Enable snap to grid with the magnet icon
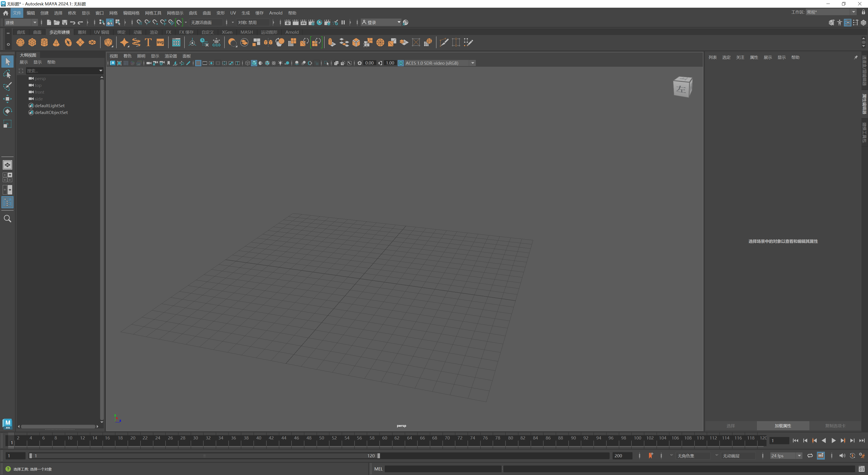 click(139, 22)
